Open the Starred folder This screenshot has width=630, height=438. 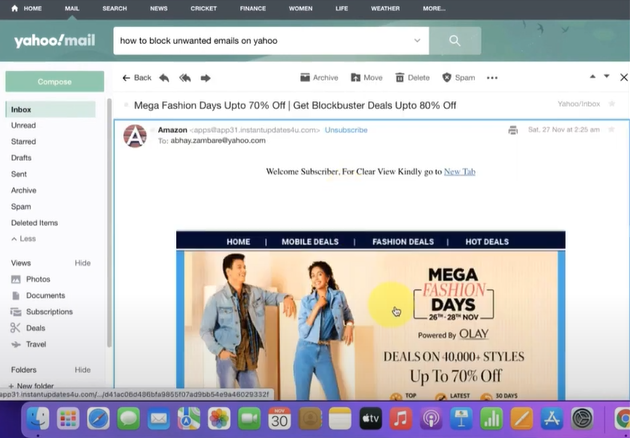click(x=23, y=141)
